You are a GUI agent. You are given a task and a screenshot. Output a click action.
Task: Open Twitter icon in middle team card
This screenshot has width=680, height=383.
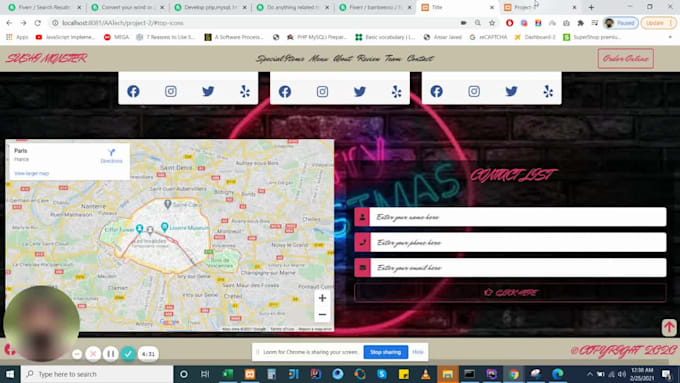tap(360, 92)
